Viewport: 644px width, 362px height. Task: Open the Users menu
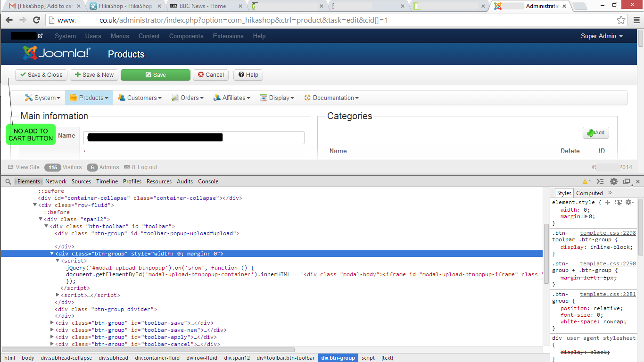pyautogui.click(x=93, y=36)
